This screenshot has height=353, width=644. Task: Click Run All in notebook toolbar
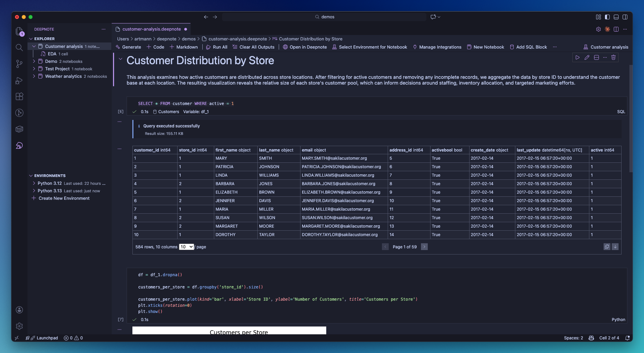coord(217,47)
